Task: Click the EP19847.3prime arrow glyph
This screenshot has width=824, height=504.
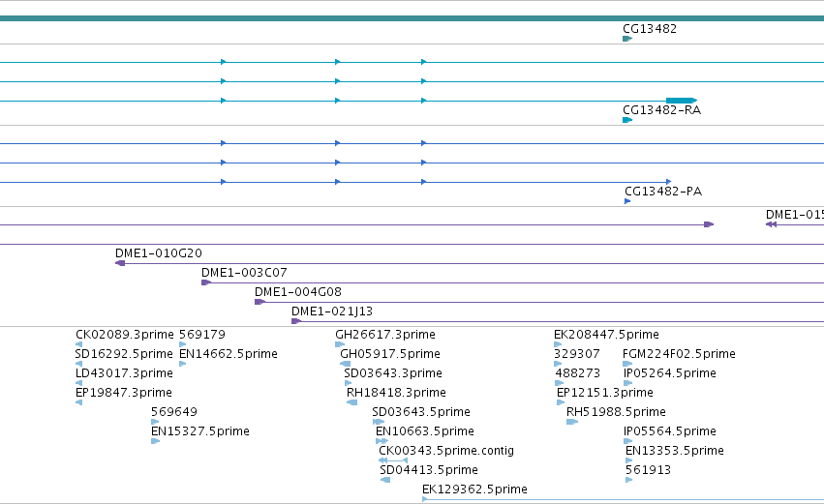Action: pyautogui.click(x=78, y=402)
